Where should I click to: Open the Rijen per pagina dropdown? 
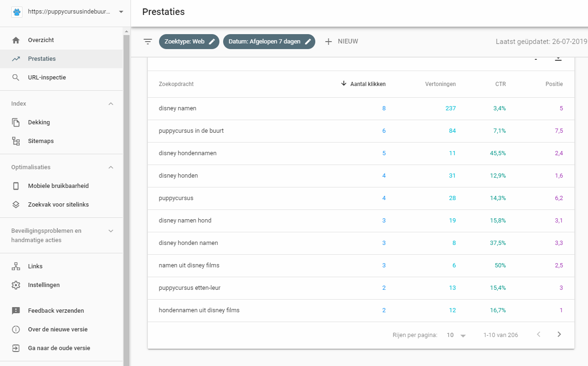(457, 335)
